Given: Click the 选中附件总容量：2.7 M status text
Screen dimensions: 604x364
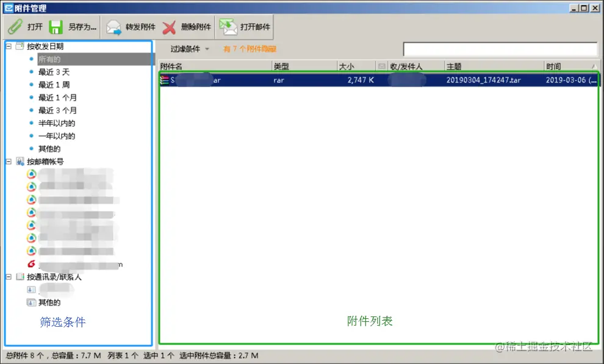Looking at the screenshot, I should (219, 355).
